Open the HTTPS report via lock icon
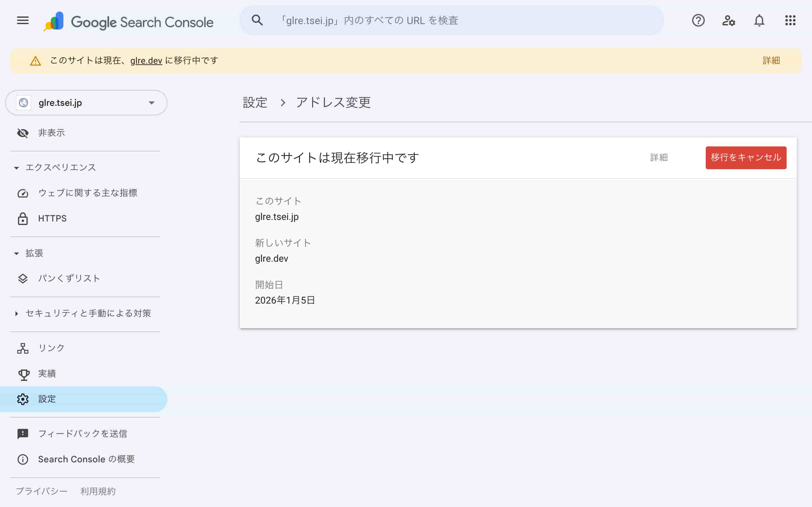Viewport: 812px width, 507px height. [x=52, y=219]
